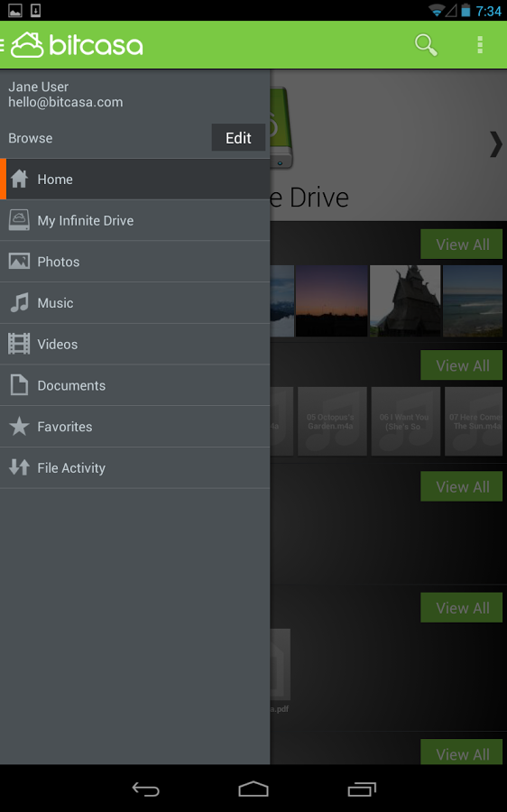Choose Music from the drawer list
The height and width of the screenshot is (812, 507).
(134, 303)
